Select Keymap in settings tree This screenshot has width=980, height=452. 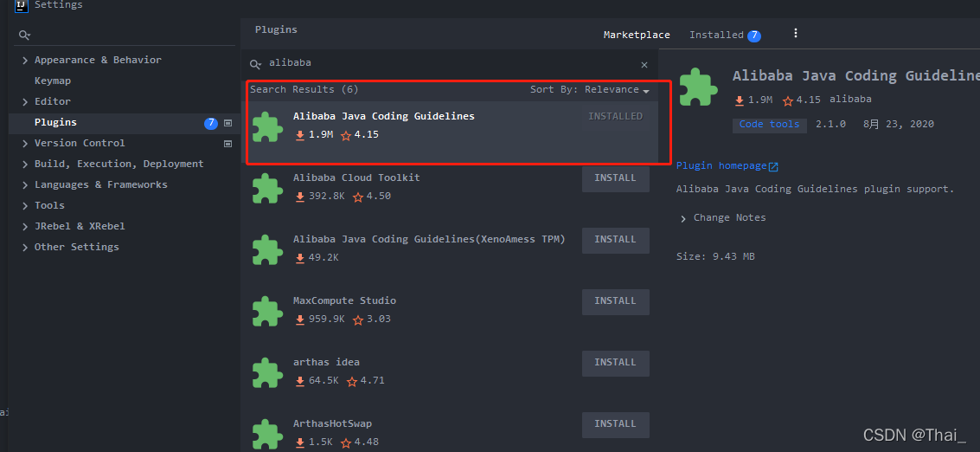pos(53,81)
